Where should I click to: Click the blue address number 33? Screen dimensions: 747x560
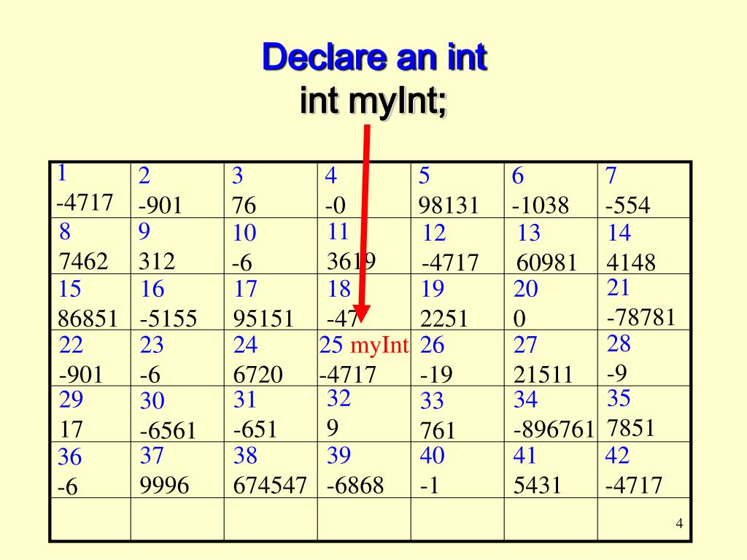click(432, 401)
